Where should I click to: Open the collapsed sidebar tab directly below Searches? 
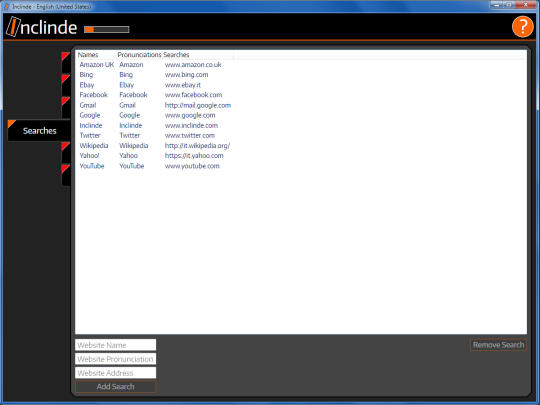[x=66, y=152]
